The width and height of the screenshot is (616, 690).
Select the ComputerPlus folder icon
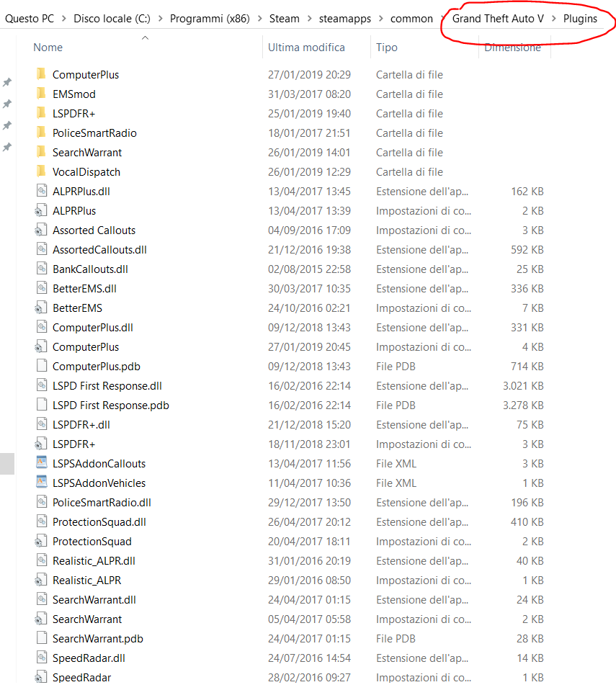pos(41,74)
